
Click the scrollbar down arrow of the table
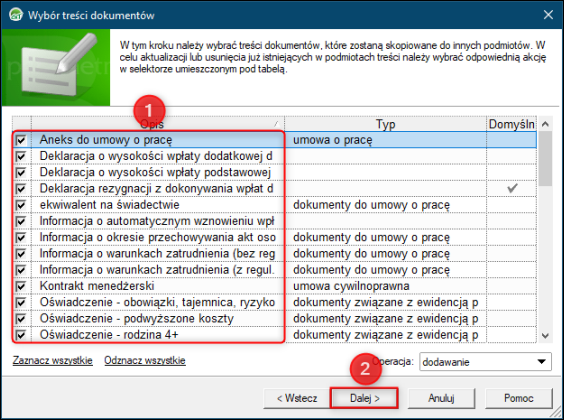tap(545, 336)
